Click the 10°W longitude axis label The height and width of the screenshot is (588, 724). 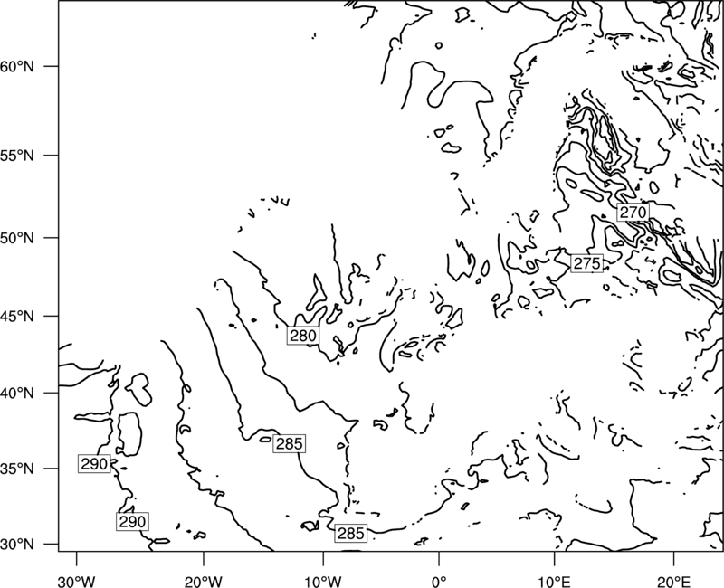pyautogui.click(x=323, y=582)
